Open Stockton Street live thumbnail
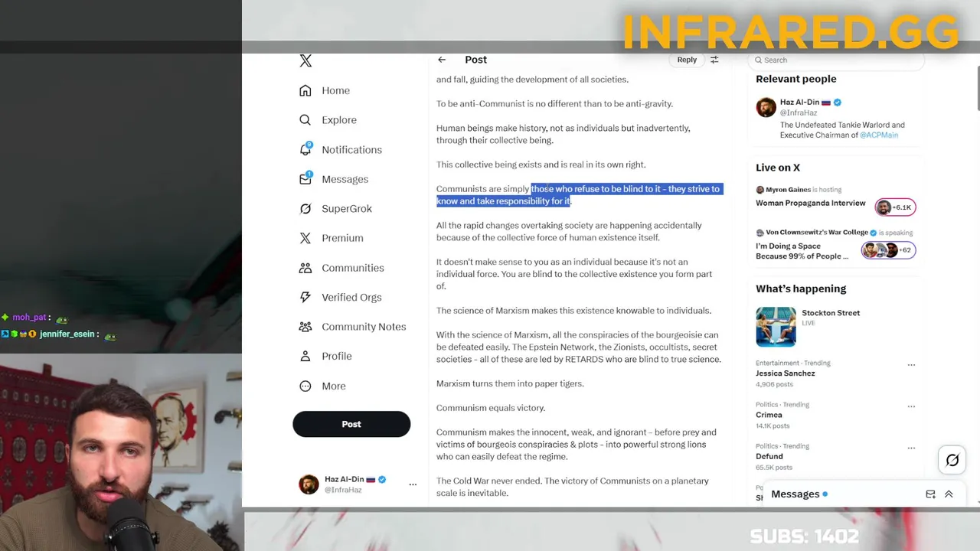Viewport: 980px width, 551px height. (x=776, y=327)
